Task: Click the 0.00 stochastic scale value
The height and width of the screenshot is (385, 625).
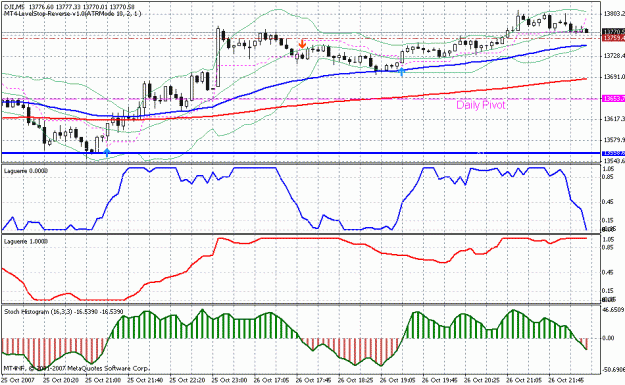Action: tap(608, 338)
